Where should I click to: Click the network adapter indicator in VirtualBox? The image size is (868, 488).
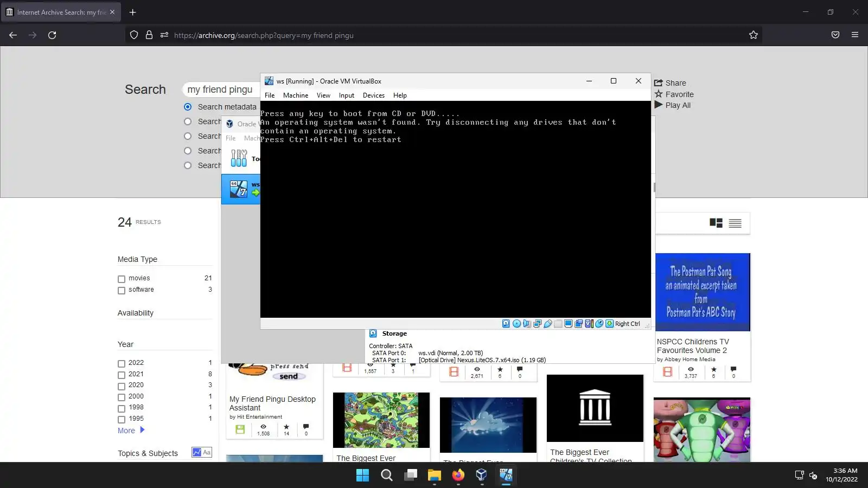537,324
